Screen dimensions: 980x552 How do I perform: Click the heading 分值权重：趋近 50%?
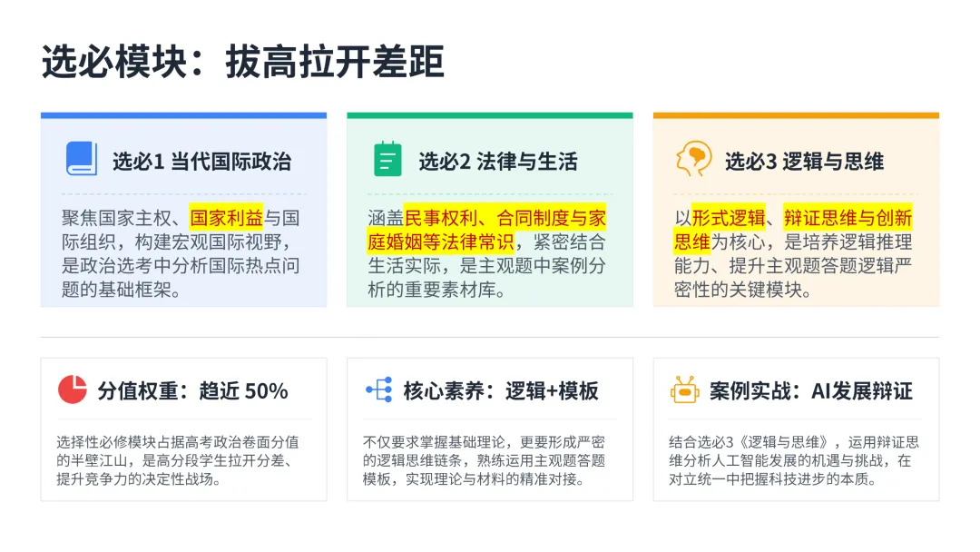(x=192, y=390)
